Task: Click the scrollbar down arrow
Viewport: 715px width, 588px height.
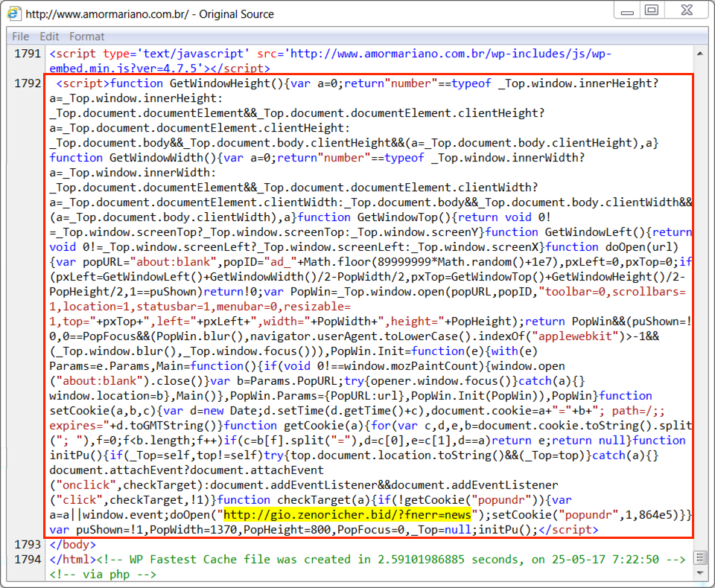Action: point(700,573)
